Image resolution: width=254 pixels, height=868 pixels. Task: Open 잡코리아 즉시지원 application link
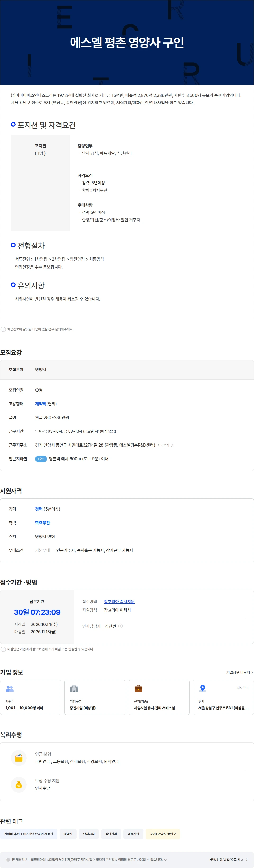[x=119, y=602]
